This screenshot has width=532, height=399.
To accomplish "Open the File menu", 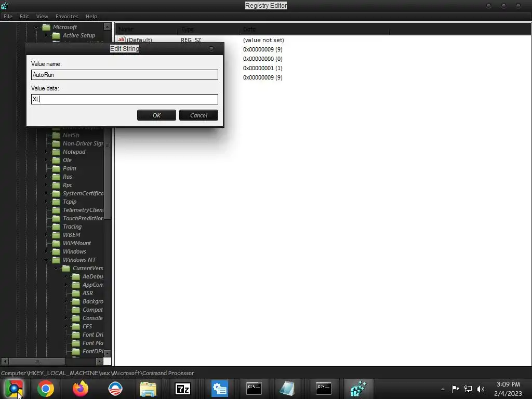I will [x=8, y=16].
